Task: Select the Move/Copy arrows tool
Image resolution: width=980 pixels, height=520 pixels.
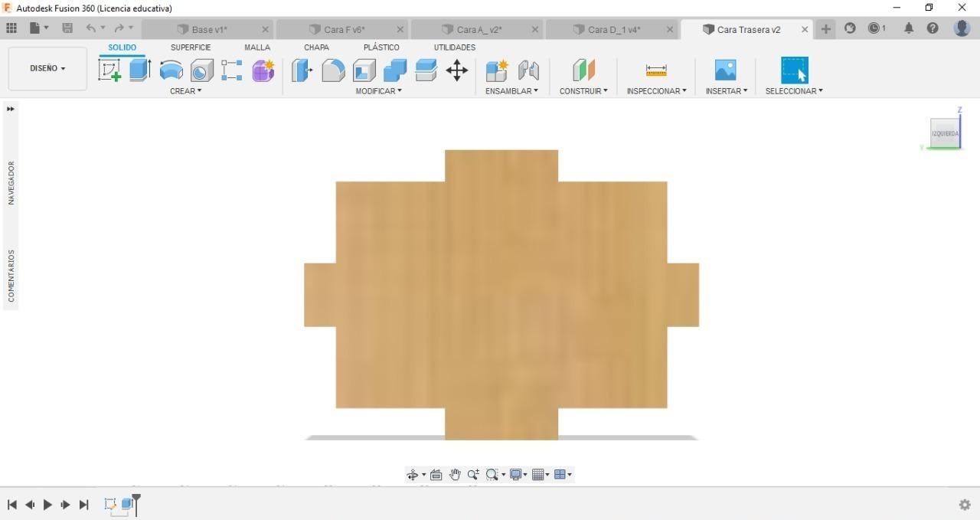Action: 457,71
